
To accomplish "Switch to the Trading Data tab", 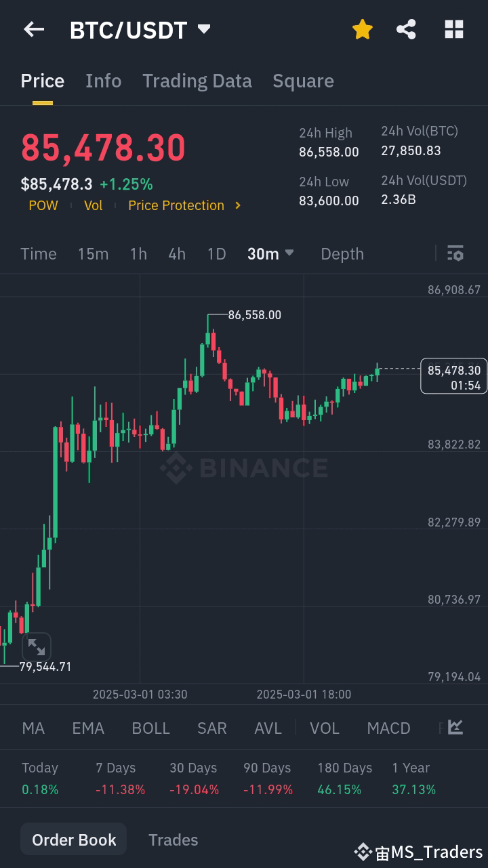I will tap(197, 81).
